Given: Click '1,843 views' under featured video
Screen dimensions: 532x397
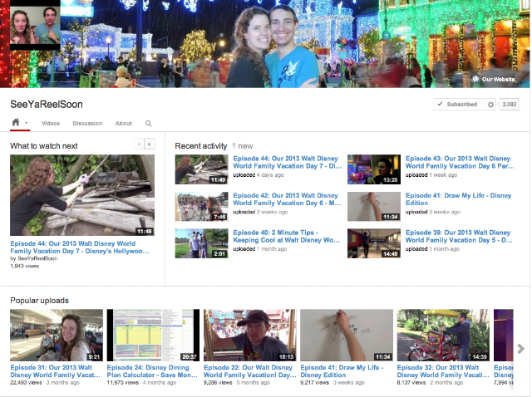Looking at the screenshot, I should (x=24, y=266).
